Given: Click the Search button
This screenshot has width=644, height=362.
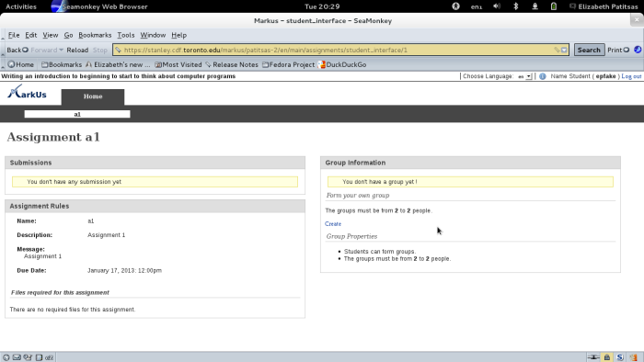Looking at the screenshot, I should 589,50.
